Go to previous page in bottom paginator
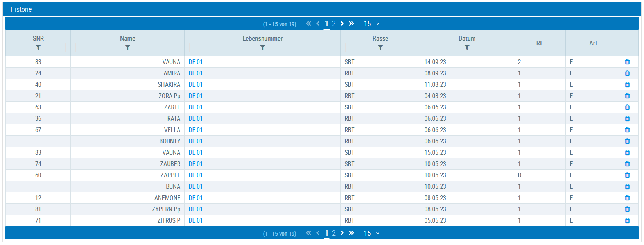Image resolution: width=644 pixels, height=245 pixels. [318, 233]
